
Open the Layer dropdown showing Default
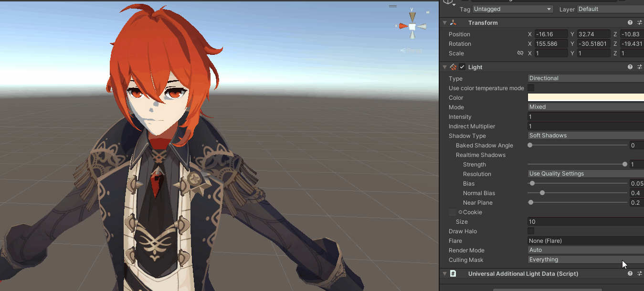click(611, 9)
